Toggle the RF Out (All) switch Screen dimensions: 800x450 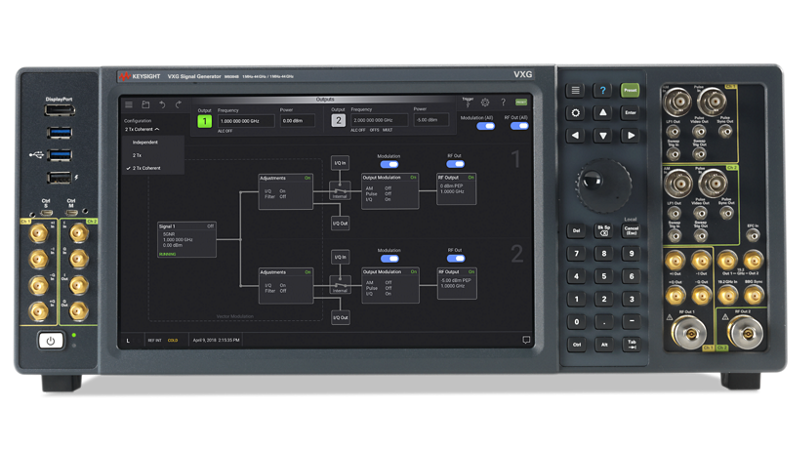(x=516, y=127)
